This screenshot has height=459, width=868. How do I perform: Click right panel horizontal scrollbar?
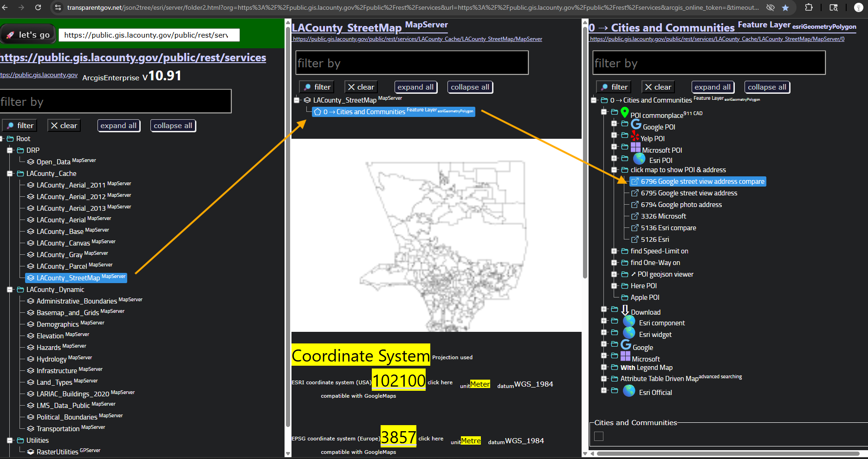click(x=728, y=453)
